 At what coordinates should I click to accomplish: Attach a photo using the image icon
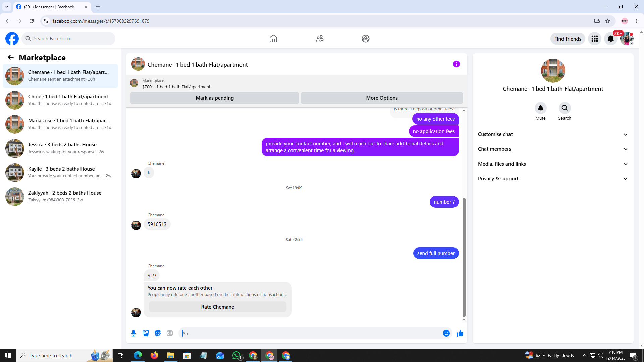point(146,333)
